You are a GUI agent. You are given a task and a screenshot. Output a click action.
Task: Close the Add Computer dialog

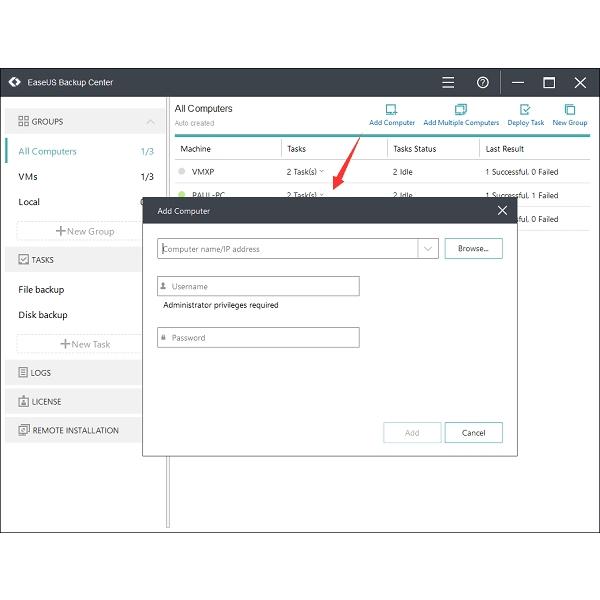[502, 211]
